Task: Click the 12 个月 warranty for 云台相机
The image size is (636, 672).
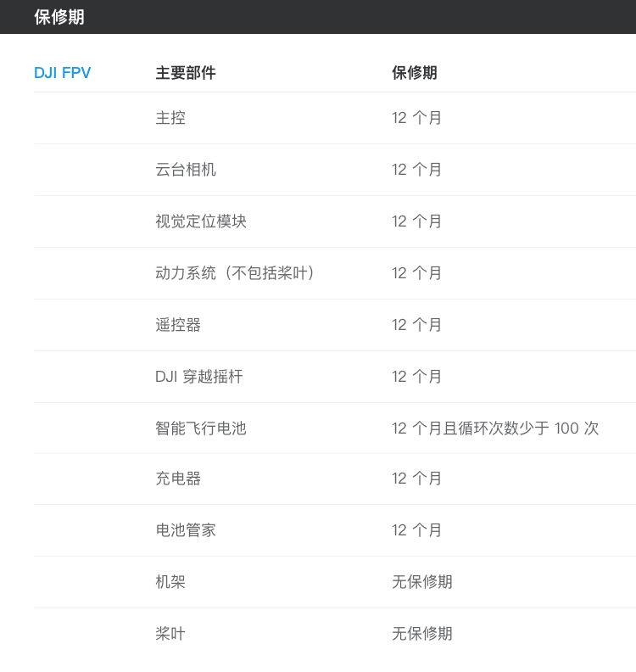Action: pos(416,170)
